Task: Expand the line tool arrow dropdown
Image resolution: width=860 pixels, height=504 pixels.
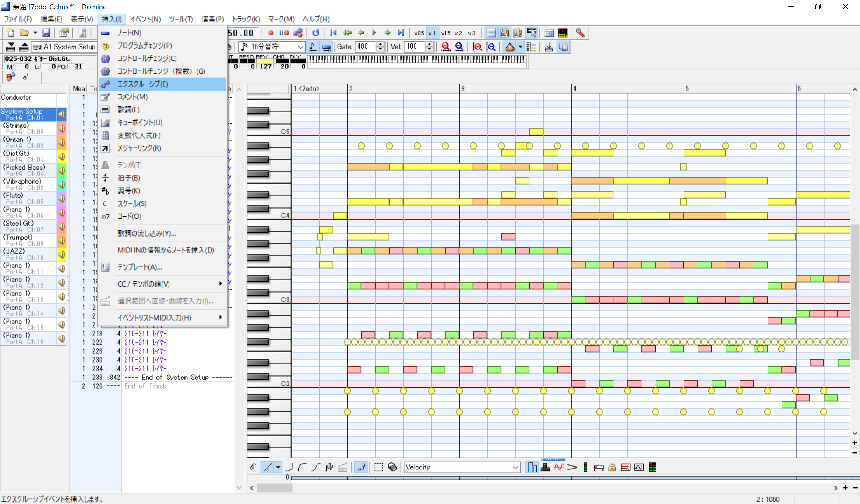Action: point(278,467)
